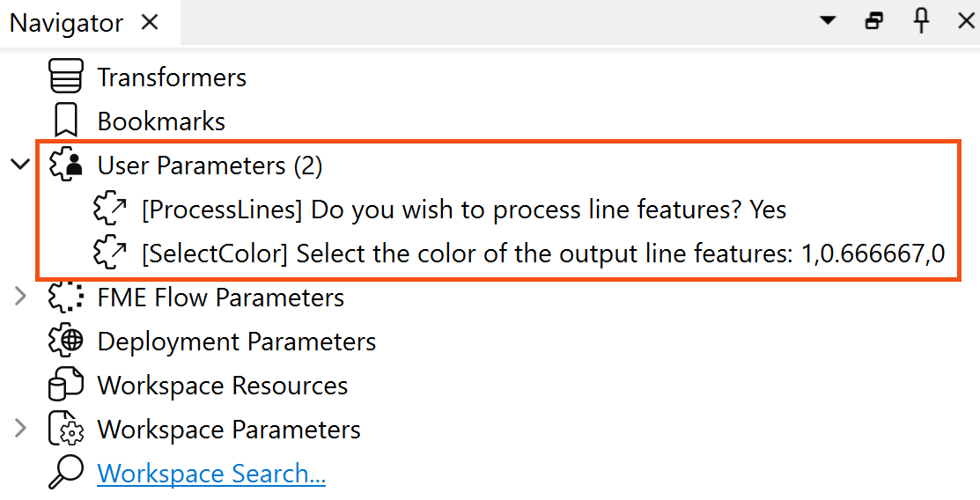Open the Workspace Search link
This screenshot has width=980, height=500.
click(211, 474)
